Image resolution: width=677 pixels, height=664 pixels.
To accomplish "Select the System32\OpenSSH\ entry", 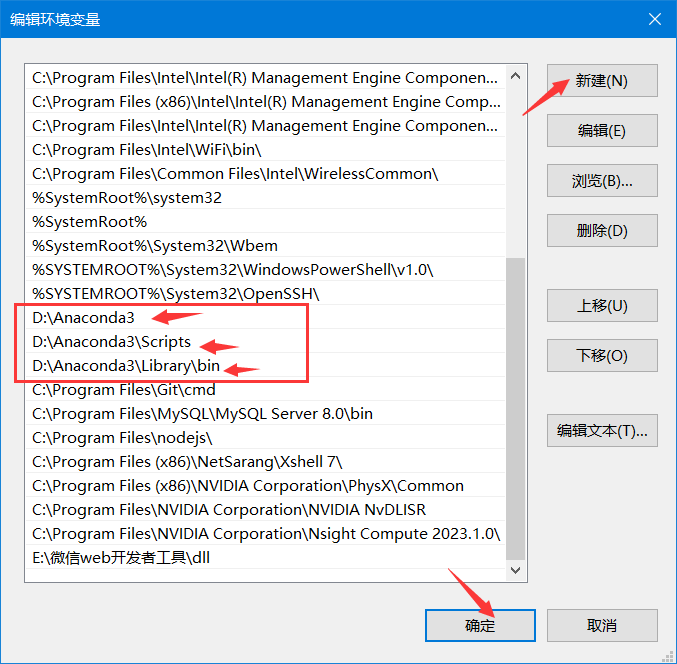I will 265,294.
